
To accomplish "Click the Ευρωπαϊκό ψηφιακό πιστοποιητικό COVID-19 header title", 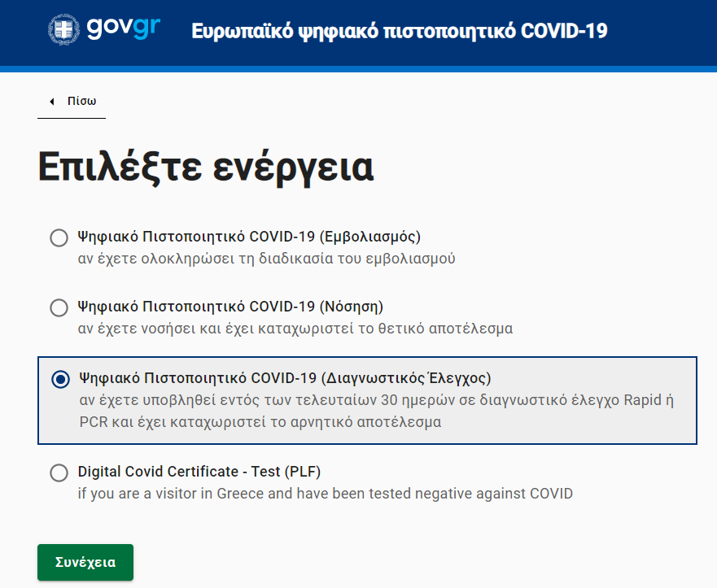I will click(x=400, y=31).
